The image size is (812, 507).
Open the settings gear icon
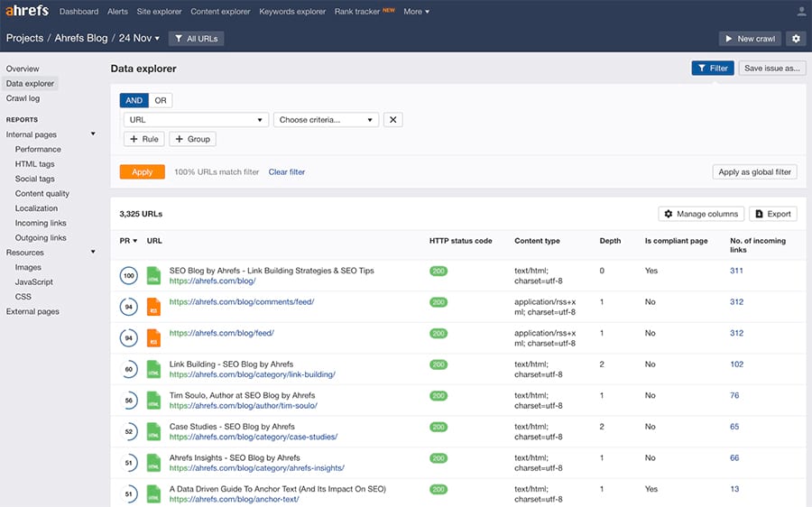point(795,39)
